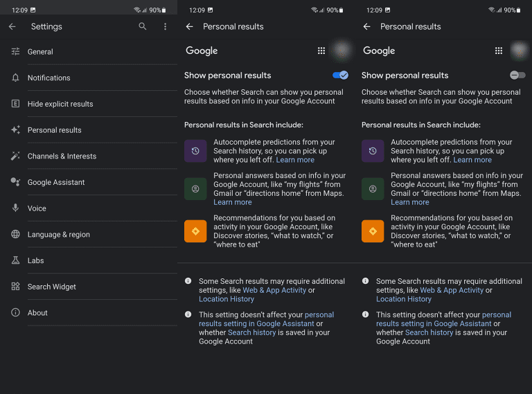
Task: Click the Labs flask icon
Action: coord(15,260)
